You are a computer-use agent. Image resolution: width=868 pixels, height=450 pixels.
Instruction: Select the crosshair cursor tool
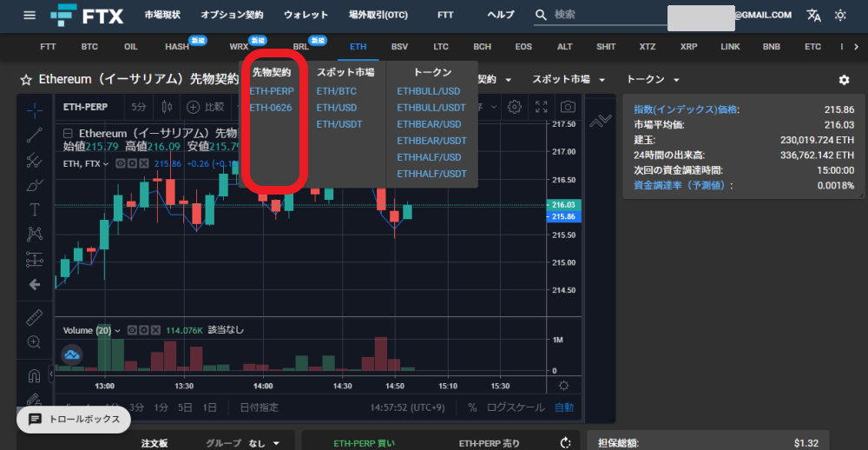[x=35, y=110]
